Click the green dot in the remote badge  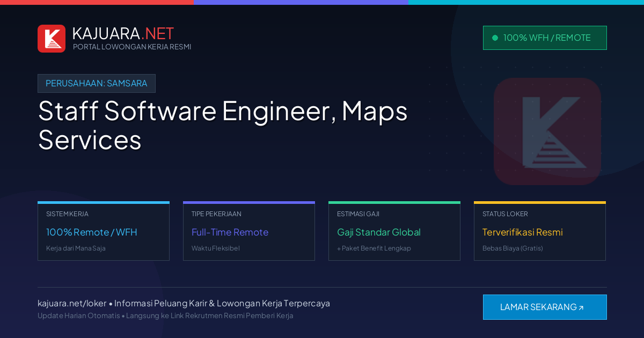click(x=495, y=38)
